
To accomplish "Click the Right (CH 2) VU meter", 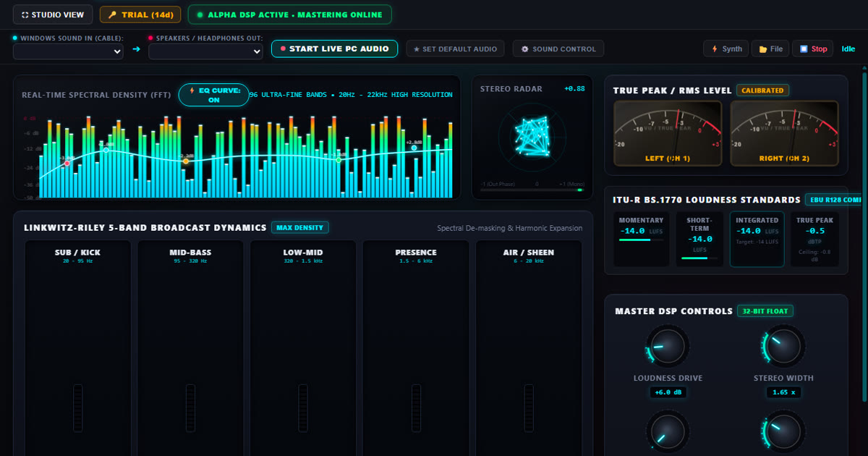I will click(x=785, y=133).
